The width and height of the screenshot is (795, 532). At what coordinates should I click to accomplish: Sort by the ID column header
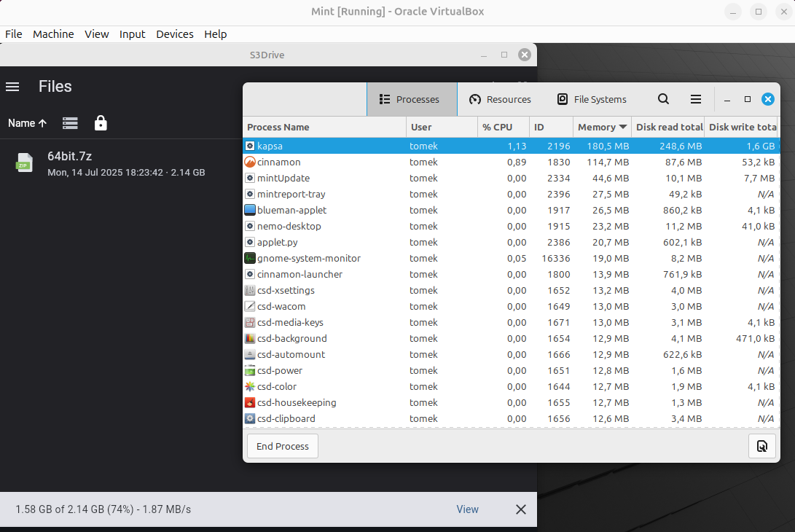(x=551, y=128)
